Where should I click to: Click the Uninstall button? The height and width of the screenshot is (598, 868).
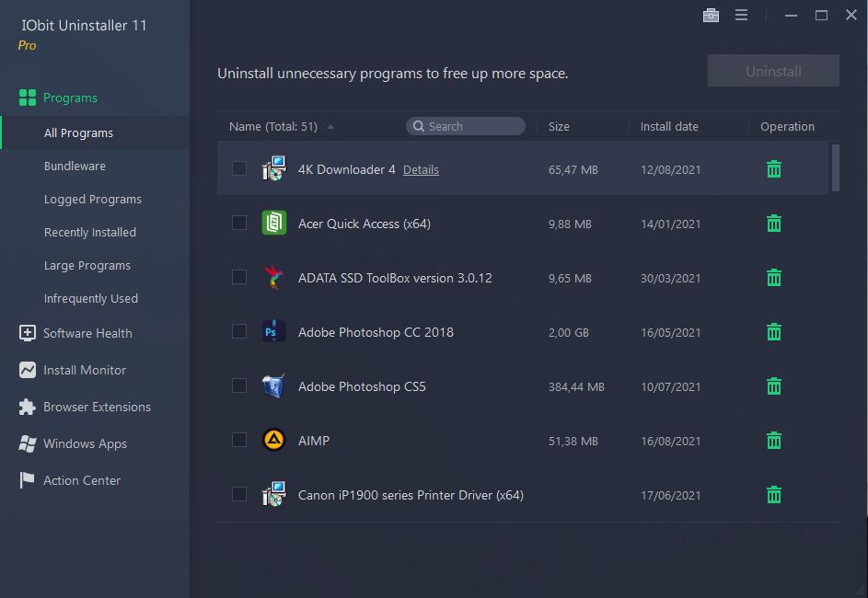pos(773,71)
